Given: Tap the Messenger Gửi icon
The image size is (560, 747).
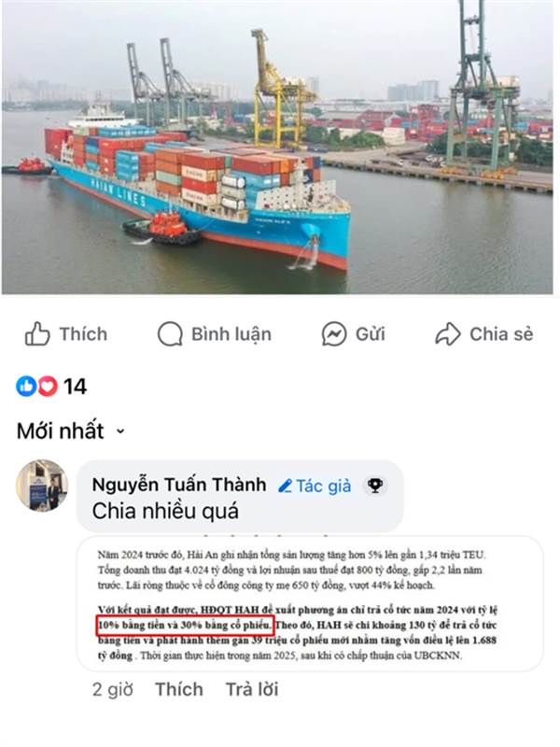Looking at the screenshot, I should (334, 334).
